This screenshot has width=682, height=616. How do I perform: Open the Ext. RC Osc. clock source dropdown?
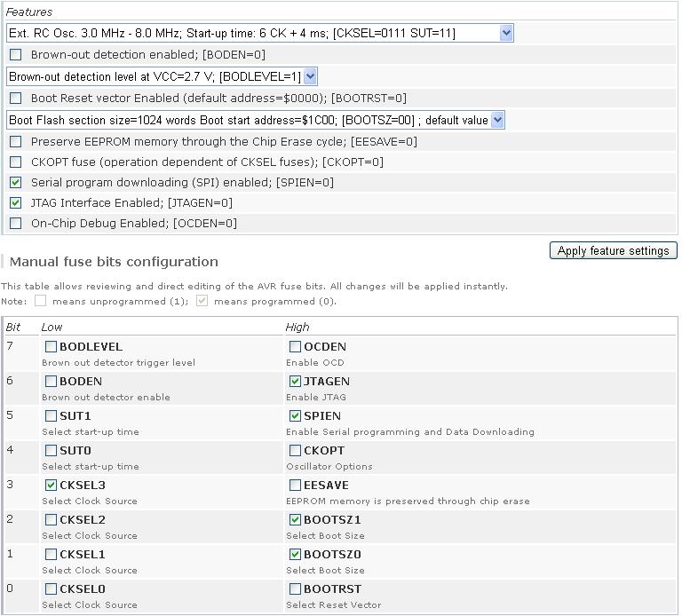click(506, 33)
